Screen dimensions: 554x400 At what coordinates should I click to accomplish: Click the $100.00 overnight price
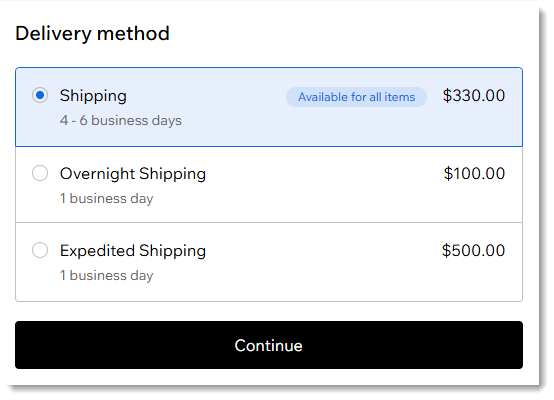point(474,173)
